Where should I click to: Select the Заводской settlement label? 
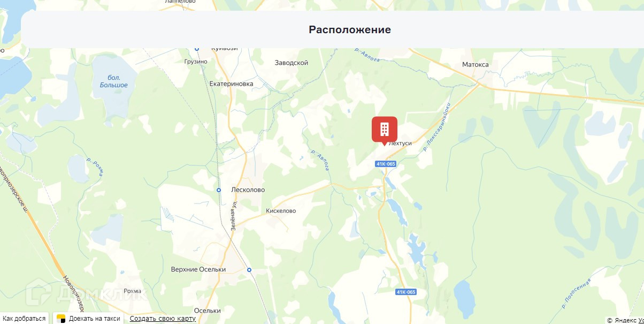[292, 63]
